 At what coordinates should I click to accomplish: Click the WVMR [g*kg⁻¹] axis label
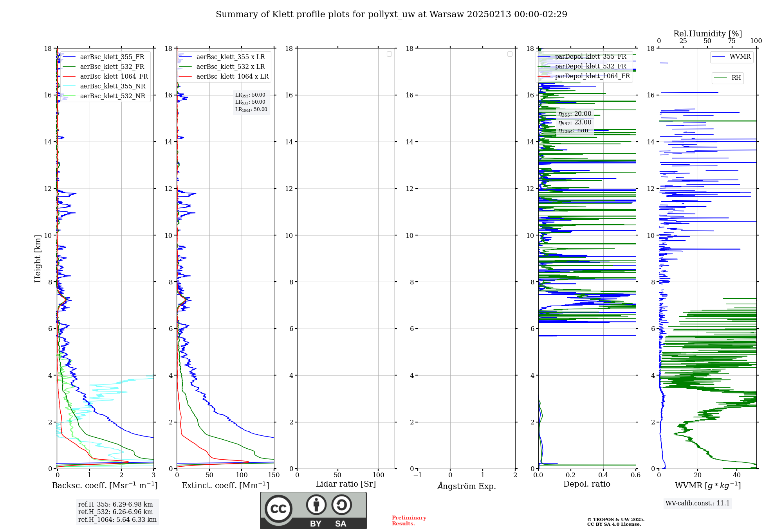click(708, 485)
